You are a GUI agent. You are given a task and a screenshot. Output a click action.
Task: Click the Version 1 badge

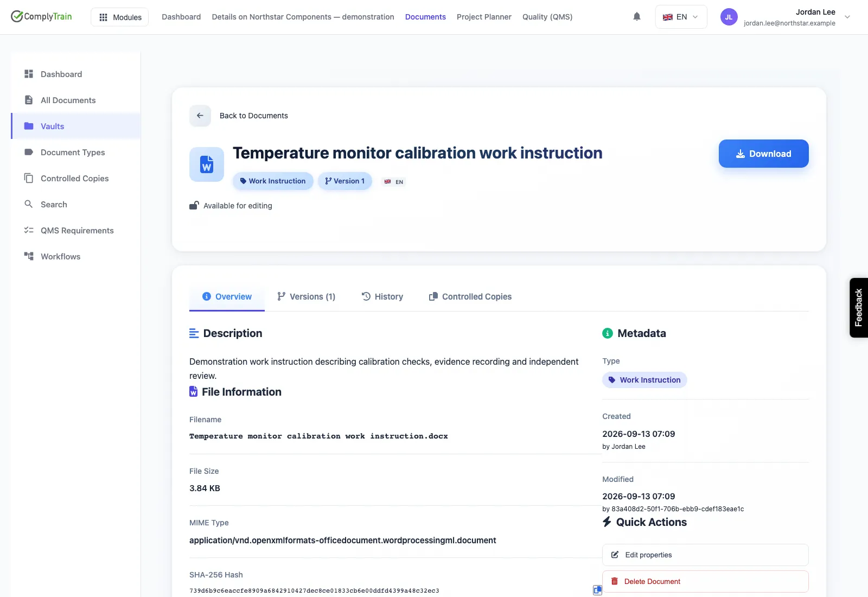(345, 181)
